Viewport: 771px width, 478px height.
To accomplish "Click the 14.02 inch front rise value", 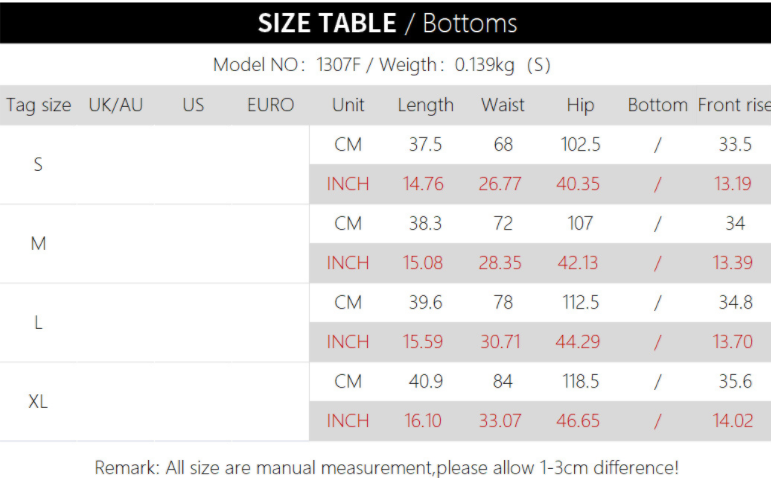I will 733,421.
